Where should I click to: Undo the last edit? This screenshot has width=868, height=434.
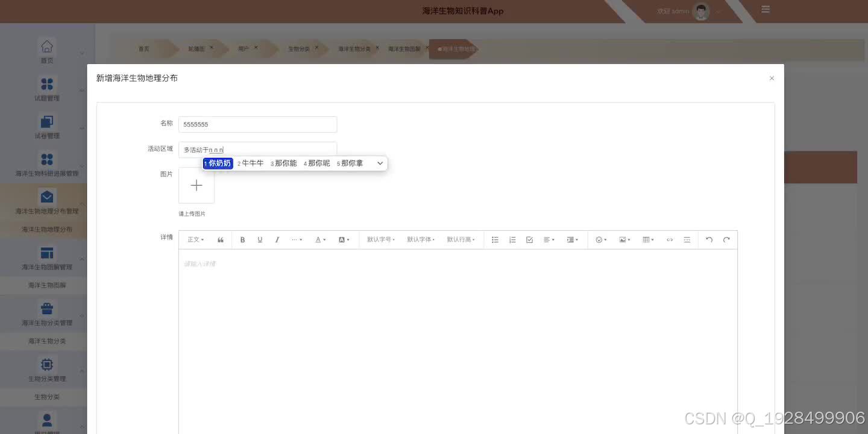pyautogui.click(x=709, y=240)
